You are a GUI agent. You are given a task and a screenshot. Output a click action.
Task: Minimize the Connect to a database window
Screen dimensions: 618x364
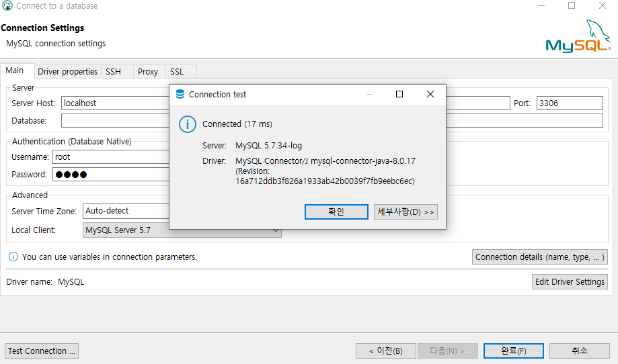click(541, 5)
